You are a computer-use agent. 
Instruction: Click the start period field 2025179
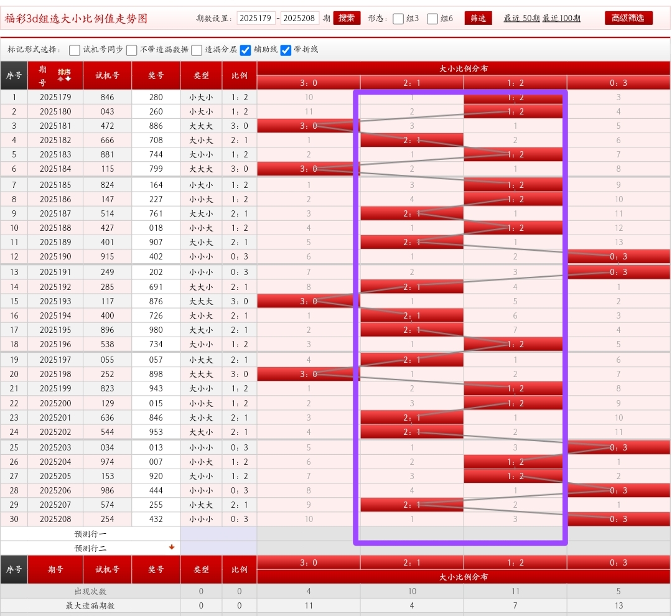pos(256,18)
